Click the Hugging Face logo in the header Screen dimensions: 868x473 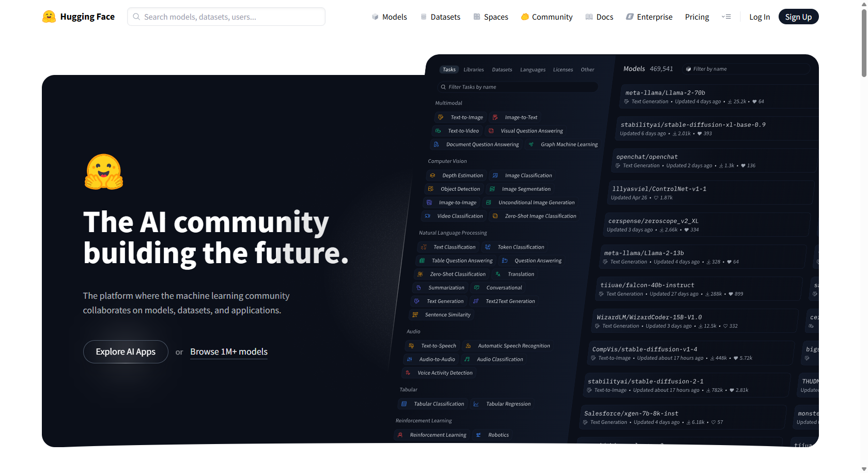coord(79,17)
